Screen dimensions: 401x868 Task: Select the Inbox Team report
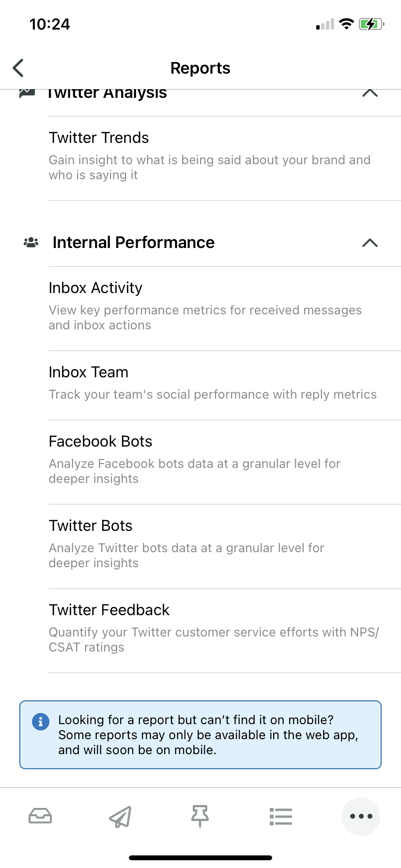pyautogui.click(x=200, y=383)
